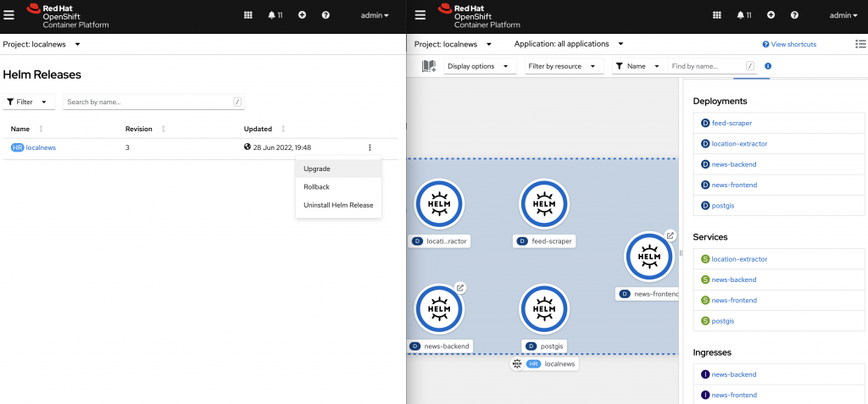Select postgis Helm node in topology
Image resolution: width=868 pixels, height=404 pixels.
543,309
